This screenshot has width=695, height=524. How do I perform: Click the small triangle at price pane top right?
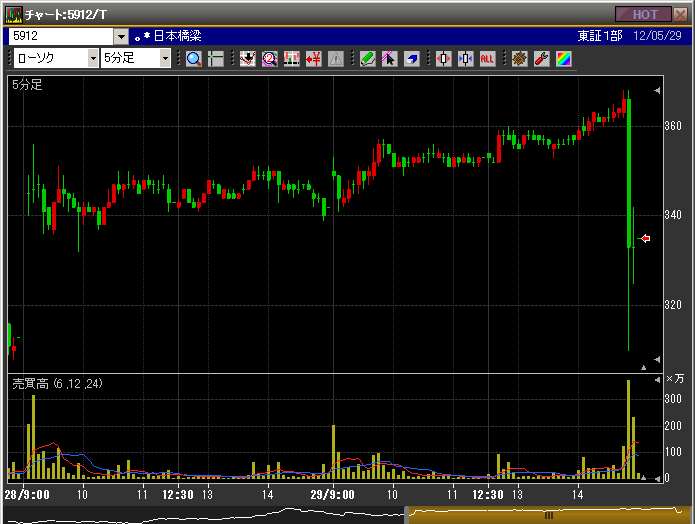tap(657, 91)
